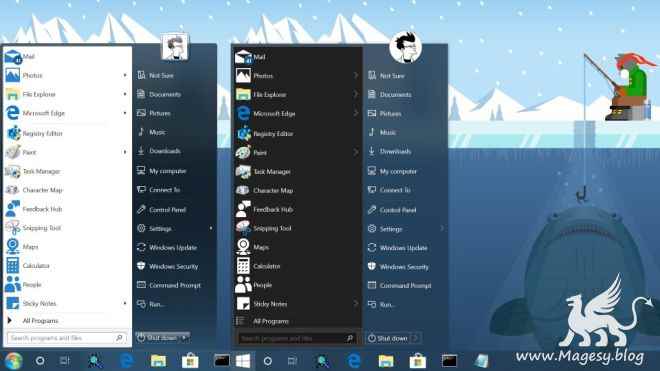The height and width of the screenshot is (371, 660).
Task: Open Calculator in dark start menu
Action: [297, 266]
